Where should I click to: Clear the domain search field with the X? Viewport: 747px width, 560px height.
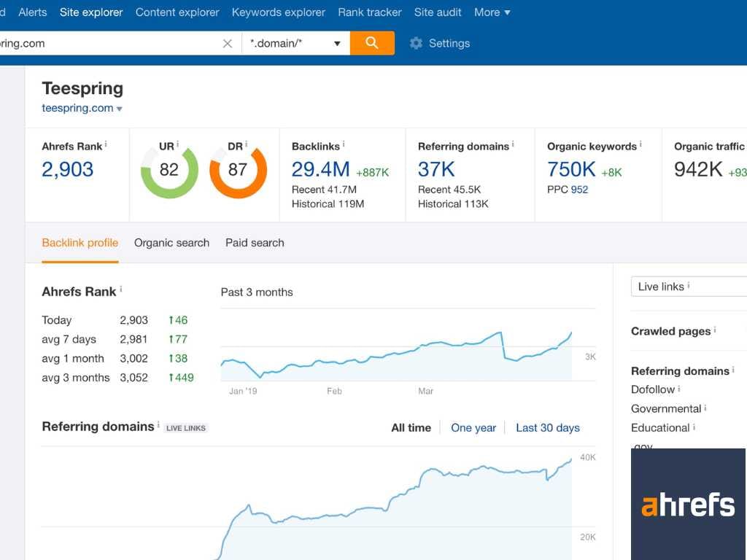pos(228,43)
